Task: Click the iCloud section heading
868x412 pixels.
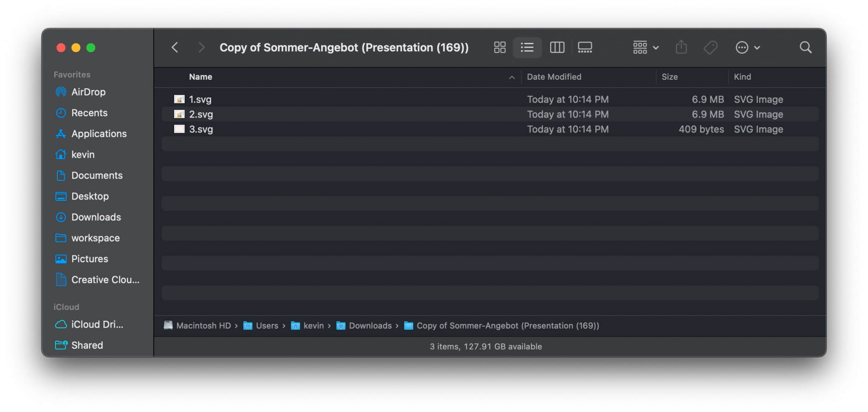Action: click(x=66, y=306)
